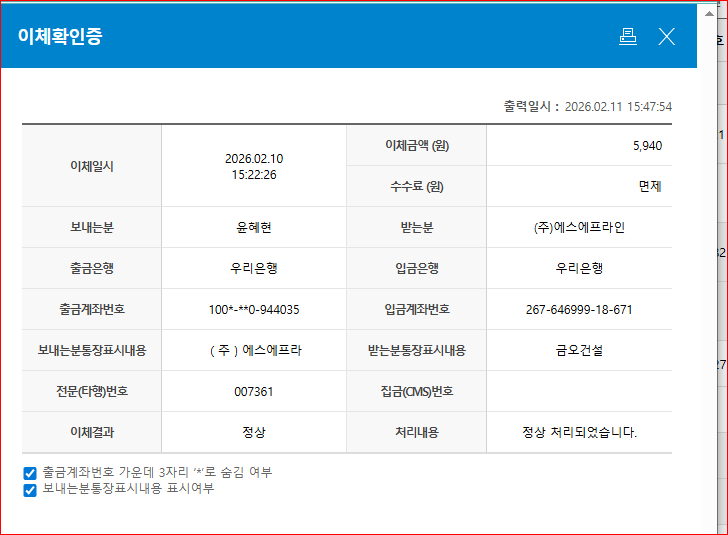Image resolution: width=728 pixels, height=535 pixels.
Task: Close the 이체확인증 dialog with X
Action: 667,37
